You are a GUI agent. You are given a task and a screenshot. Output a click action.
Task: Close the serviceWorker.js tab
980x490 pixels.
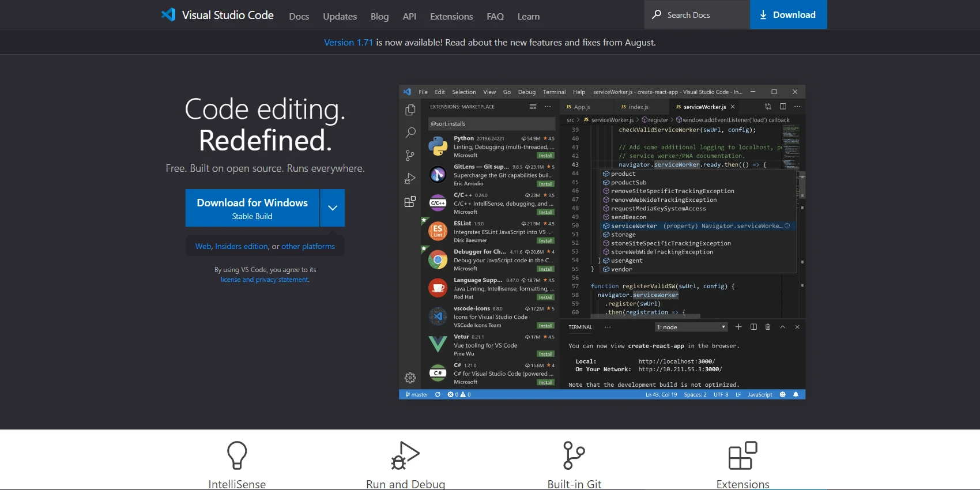733,107
